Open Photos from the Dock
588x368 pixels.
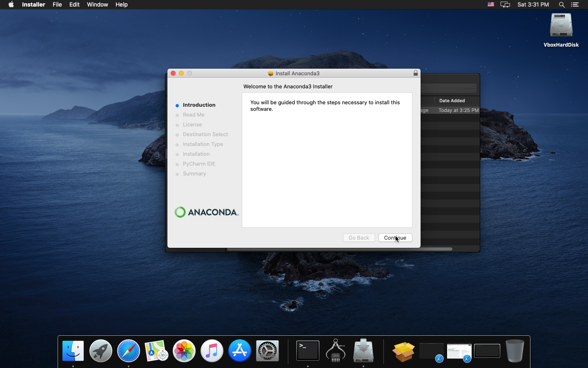[x=184, y=351]
